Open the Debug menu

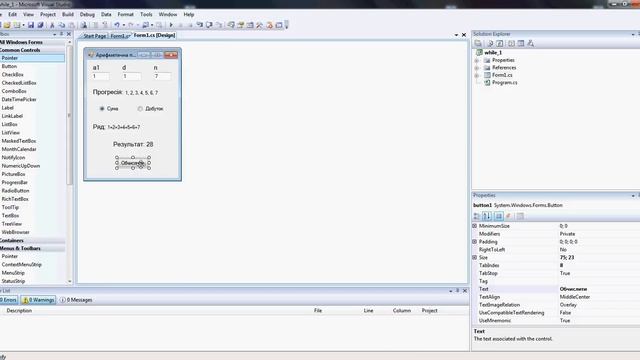coord(87,14)
